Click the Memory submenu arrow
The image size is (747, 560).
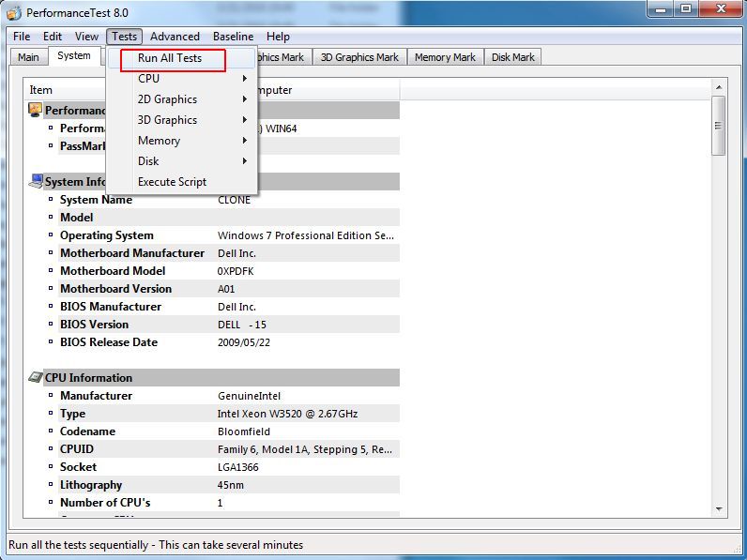tap(244, 140)
